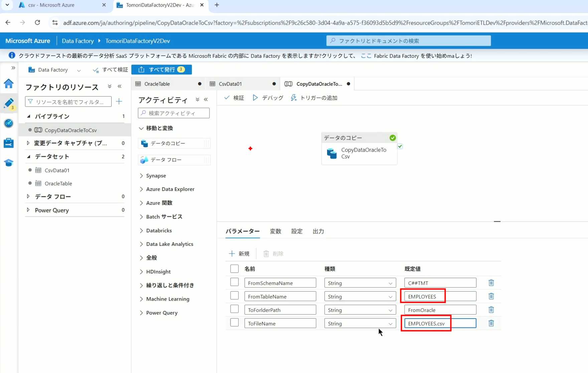Switch to the OracleTable editor tab

pos(157,84)
